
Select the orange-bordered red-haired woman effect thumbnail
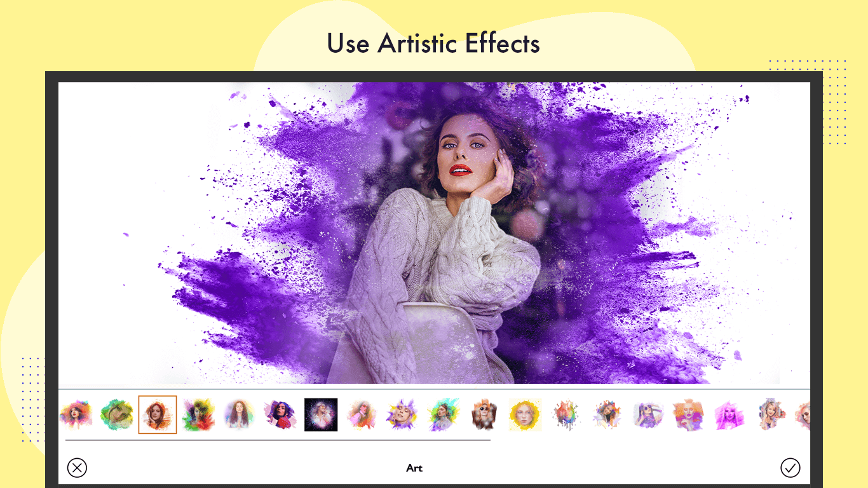(x=158, y=415)
